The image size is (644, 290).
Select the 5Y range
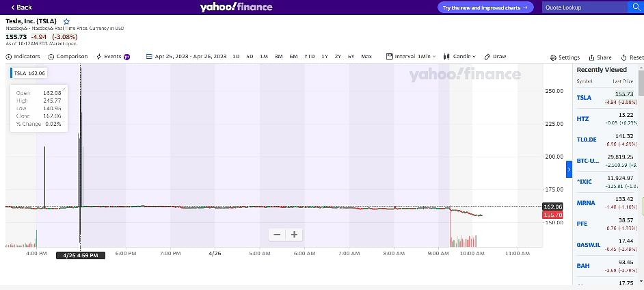(x=351, y=57)
